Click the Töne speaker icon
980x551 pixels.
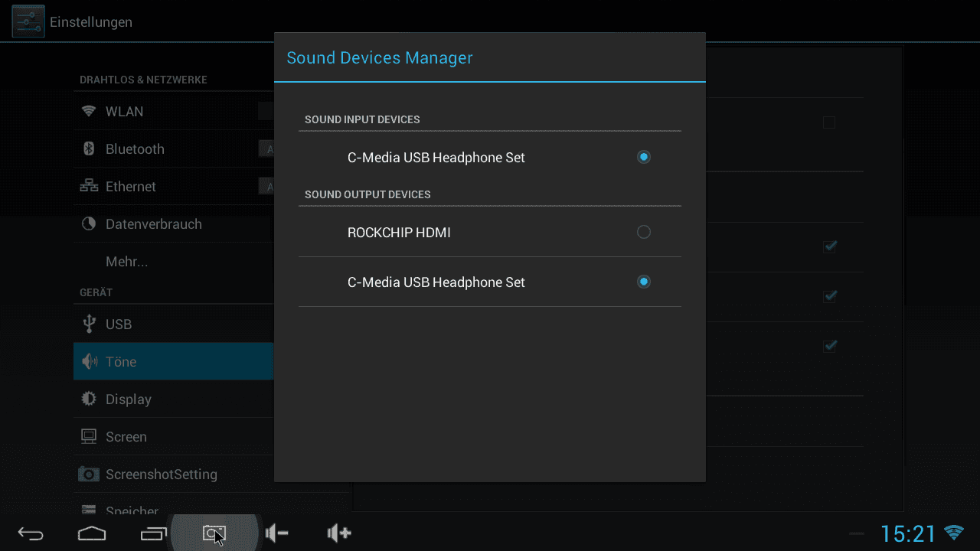(x=90, y=361)
